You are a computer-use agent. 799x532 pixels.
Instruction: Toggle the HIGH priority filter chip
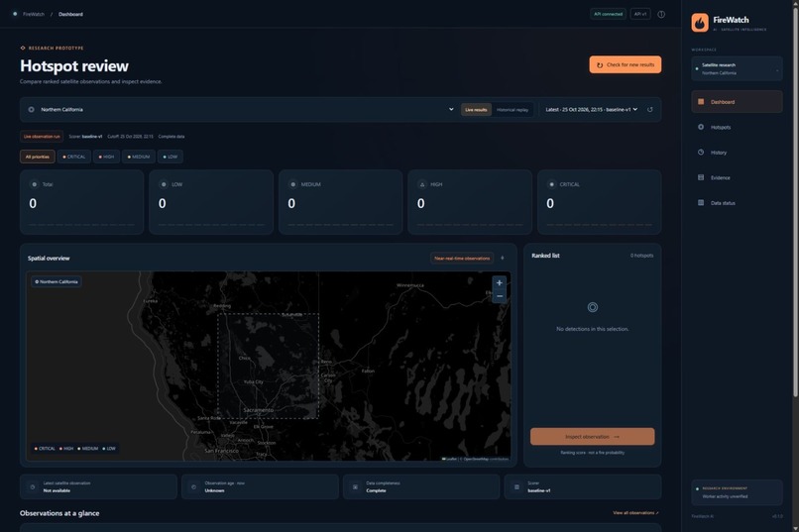(x=106, y=157)
